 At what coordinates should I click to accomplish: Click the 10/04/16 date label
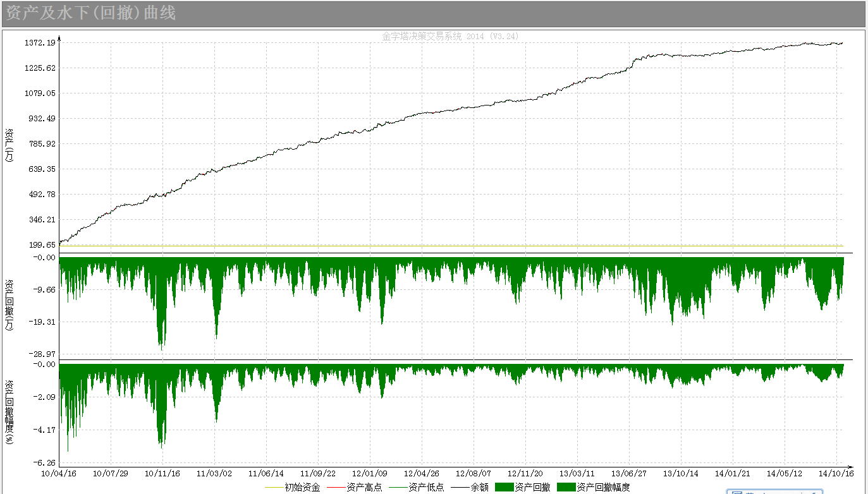click(x=59, y=473)
